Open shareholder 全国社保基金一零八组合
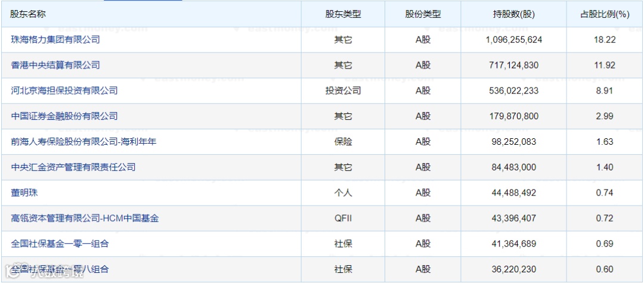 60,269
